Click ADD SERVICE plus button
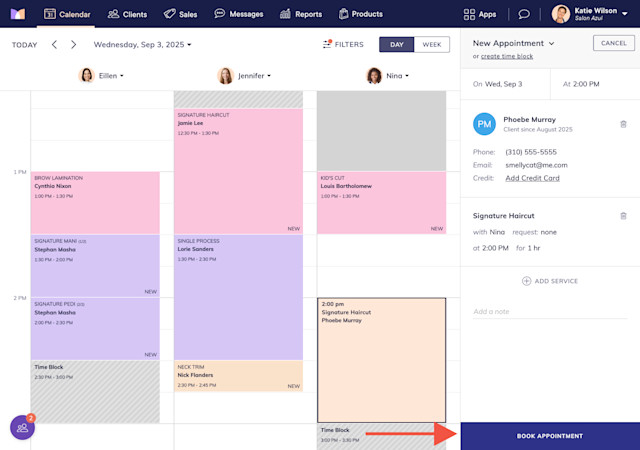This screenshot has width=640, height=450. (550, 281)
